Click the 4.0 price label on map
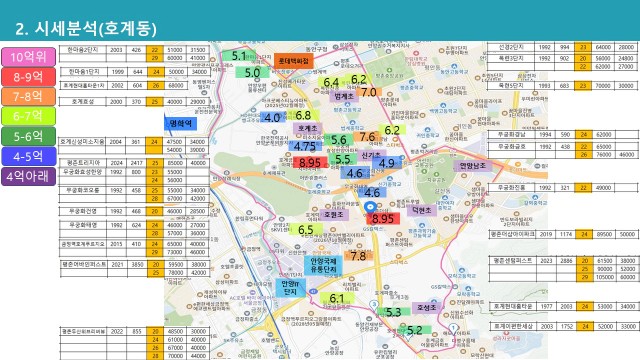The height and width of the screenshot is (360, 640). click(x=272, y=118)
